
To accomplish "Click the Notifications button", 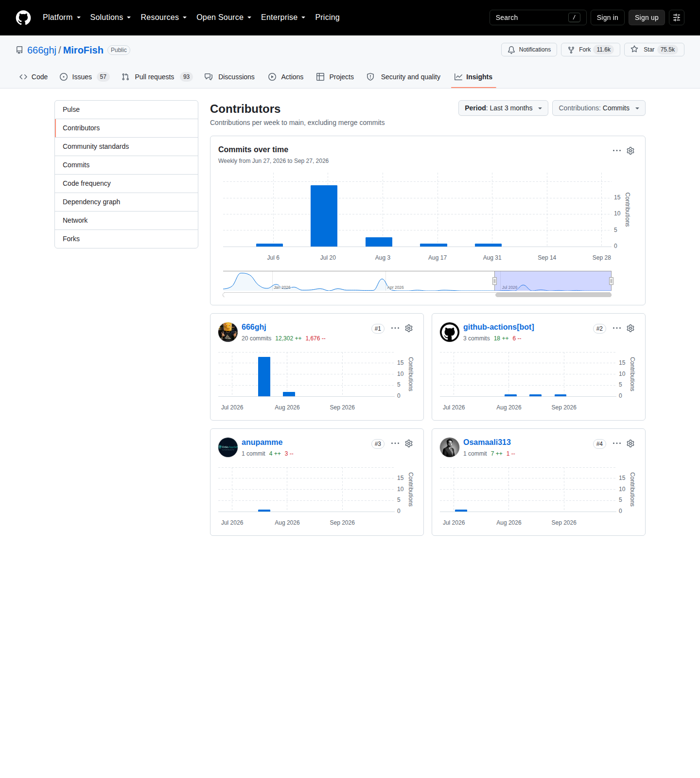I will coord(529,50).
